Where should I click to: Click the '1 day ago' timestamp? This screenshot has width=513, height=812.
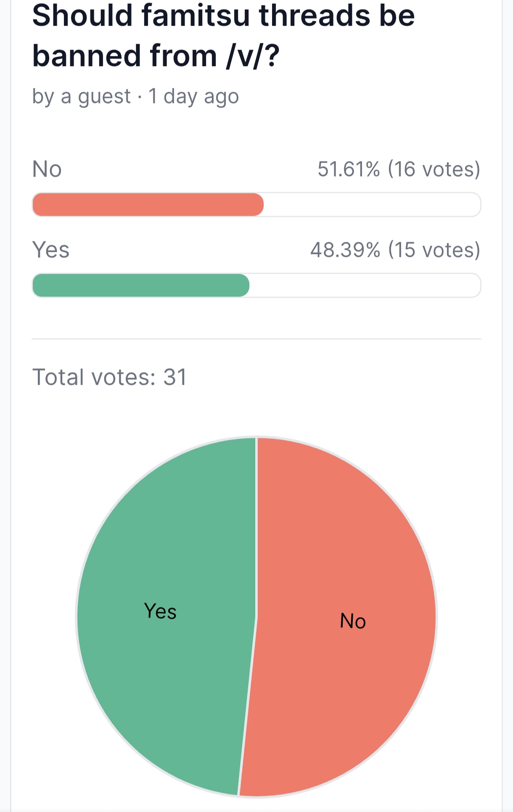193,97
